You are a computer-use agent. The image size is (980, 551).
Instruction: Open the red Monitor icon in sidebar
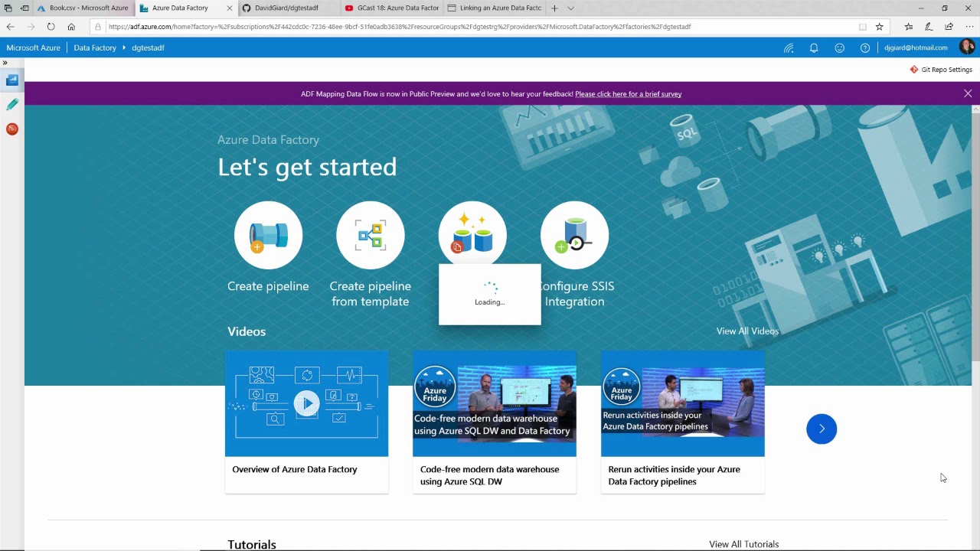(x=12, y=129)
